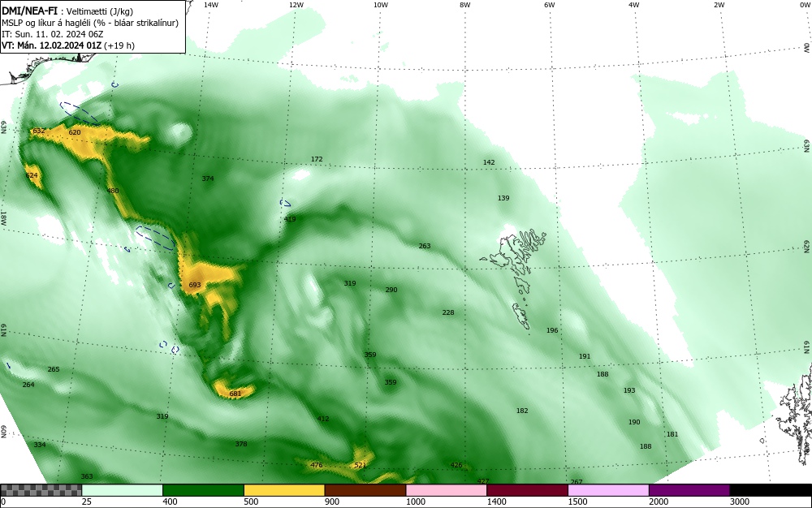Click the checkered 0-25 legend swatch
This screenshot has width=812, height=508.
click(x=41, y=490)
